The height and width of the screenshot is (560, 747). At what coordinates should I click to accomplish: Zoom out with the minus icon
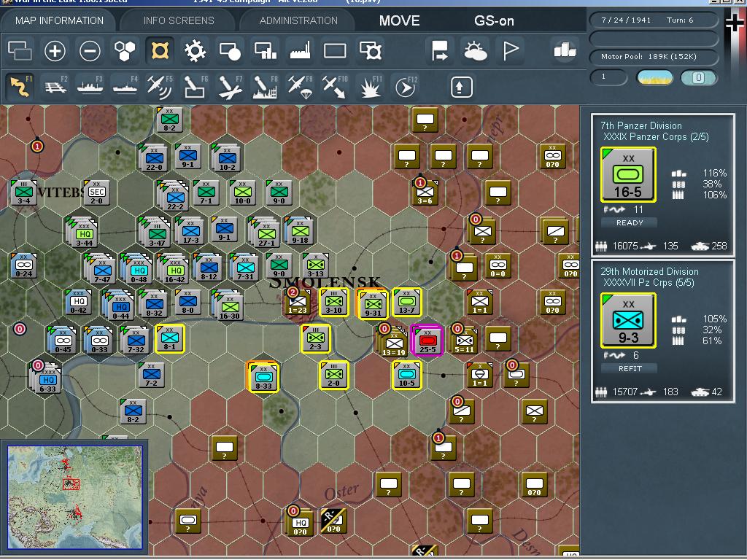pyautogui.click(x=90, y=50)
